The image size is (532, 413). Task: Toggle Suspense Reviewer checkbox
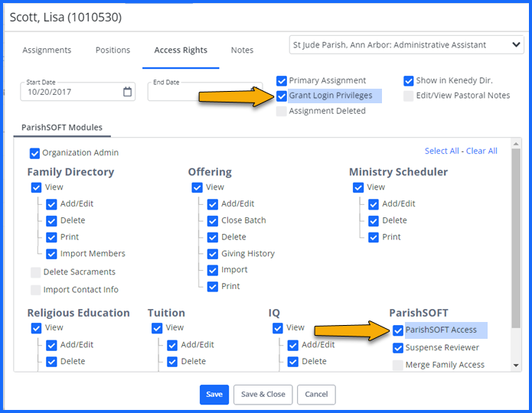point(398,348)
